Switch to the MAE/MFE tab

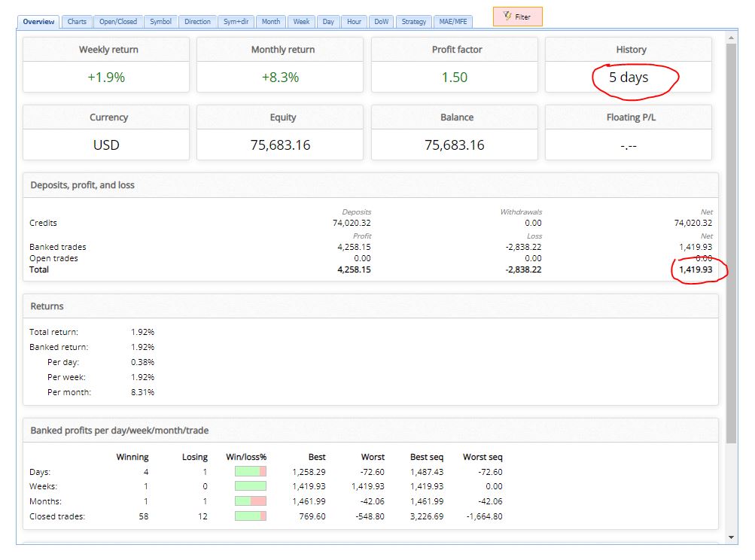pyautogui.click(x=453, y=22)
